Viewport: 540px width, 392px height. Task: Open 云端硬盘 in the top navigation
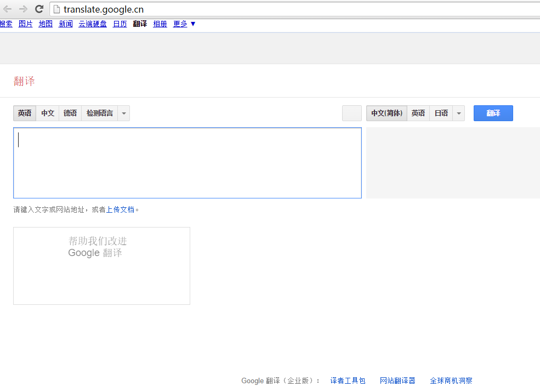93,24
